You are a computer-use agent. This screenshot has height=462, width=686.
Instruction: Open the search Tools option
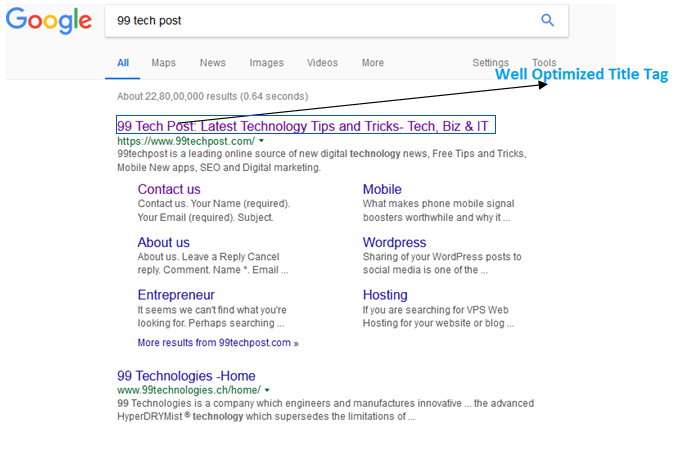pos(544,63)
